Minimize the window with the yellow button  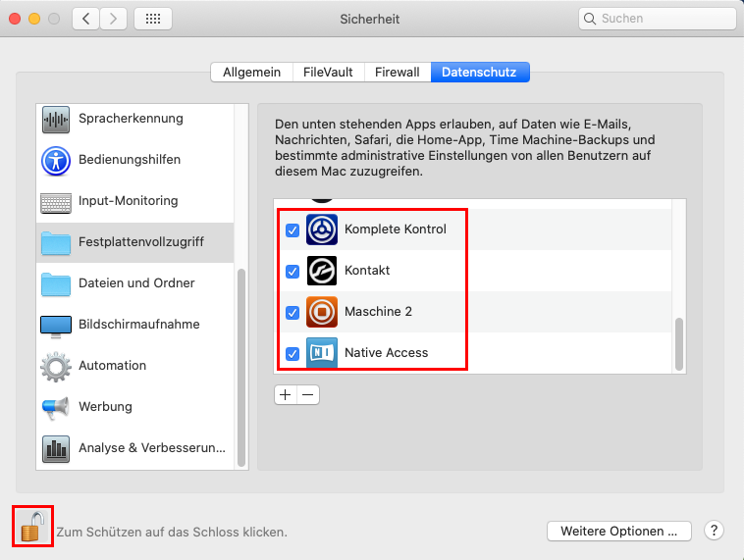pos(34,19)
